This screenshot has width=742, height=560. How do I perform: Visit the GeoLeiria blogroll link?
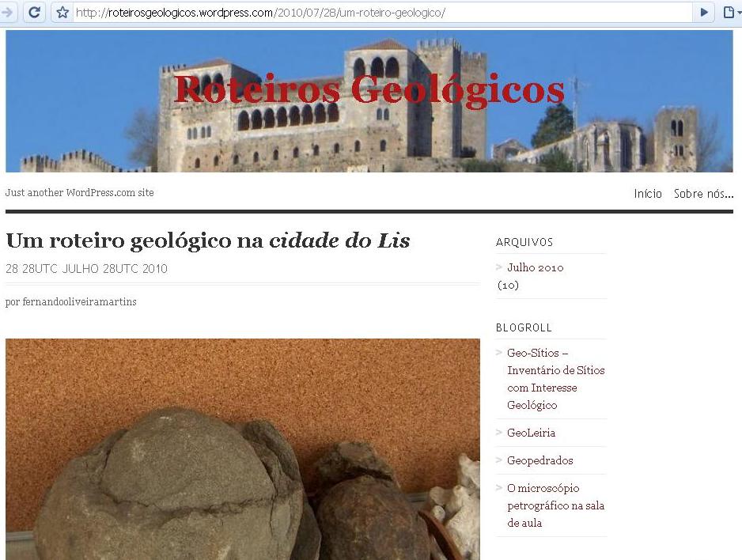click(531, 433)
